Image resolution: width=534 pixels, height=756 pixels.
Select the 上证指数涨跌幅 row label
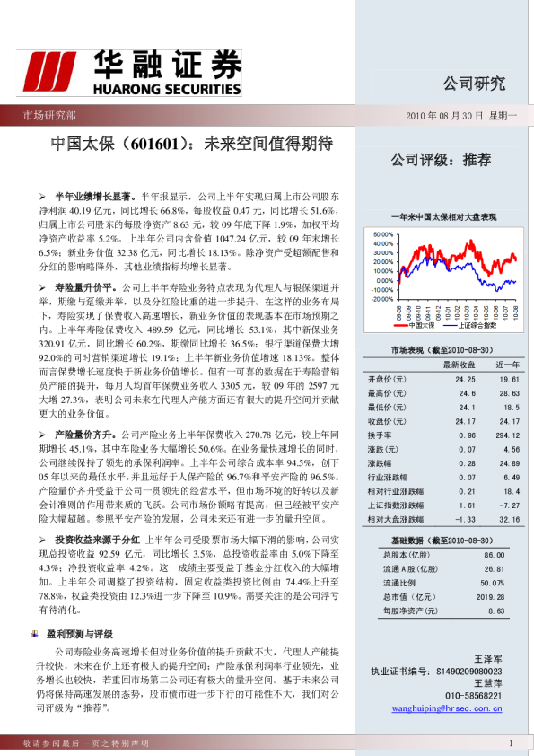click(396, 505)
